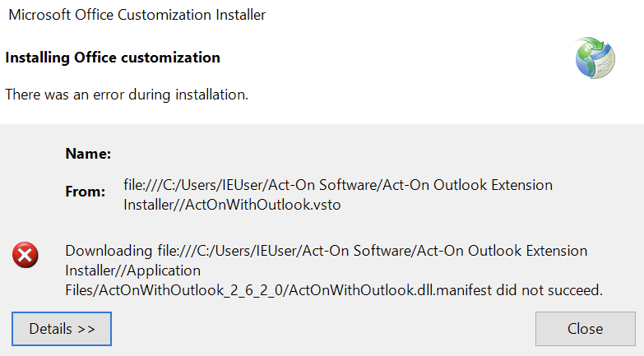The image size is (644, 356).
Task: Click the ActOnWithOutlook_2_6_2_0 folder name
Action: tap(192, 290)
